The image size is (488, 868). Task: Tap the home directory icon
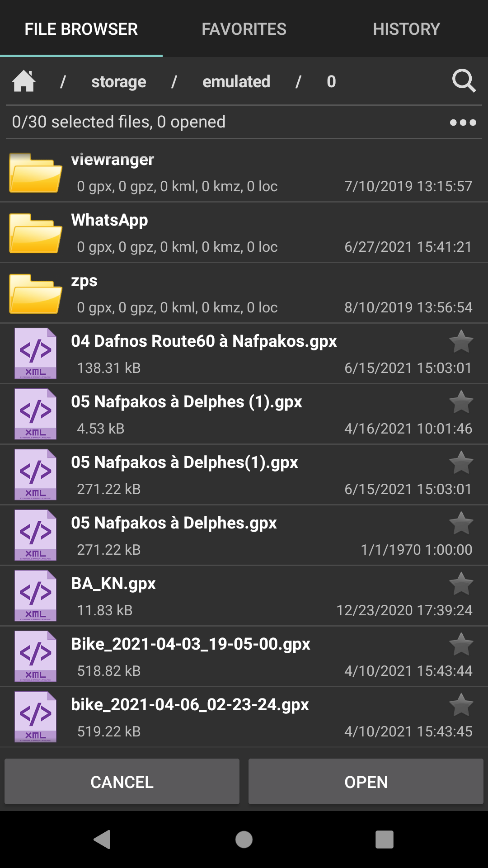click(x=23, y=81)
